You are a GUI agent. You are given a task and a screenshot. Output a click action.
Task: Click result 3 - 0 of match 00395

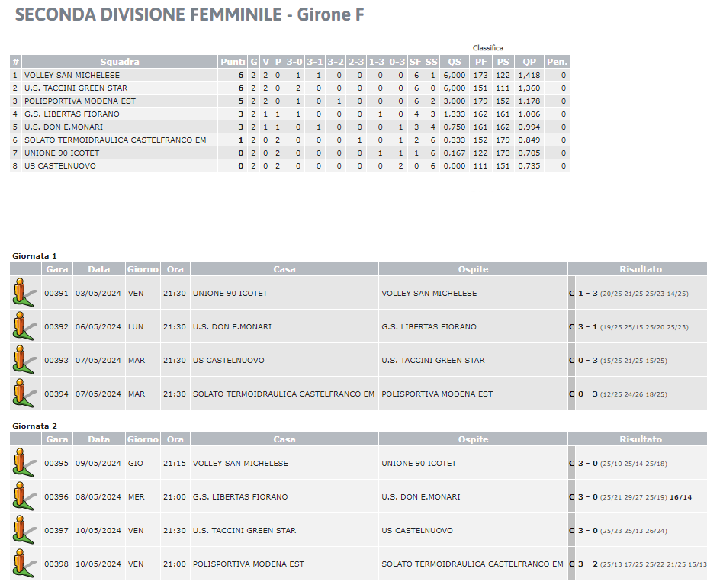pyautogui.click(x=588, y=463)
